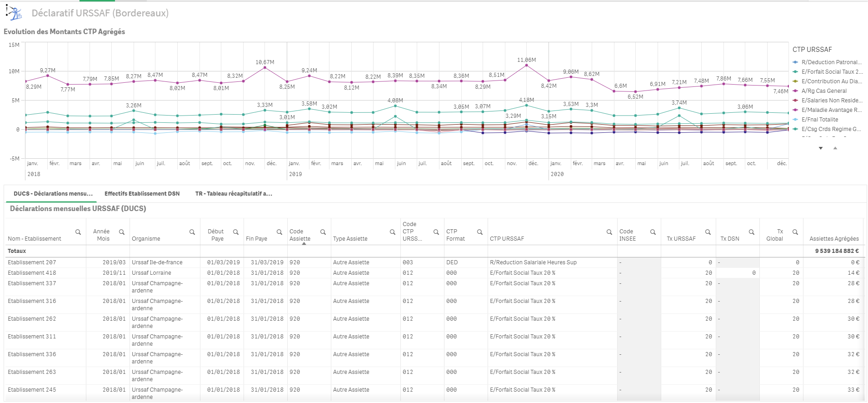Click A/Rg Cas General legend item
Viewport: 868px width, 403px height.
pos(823,91)
